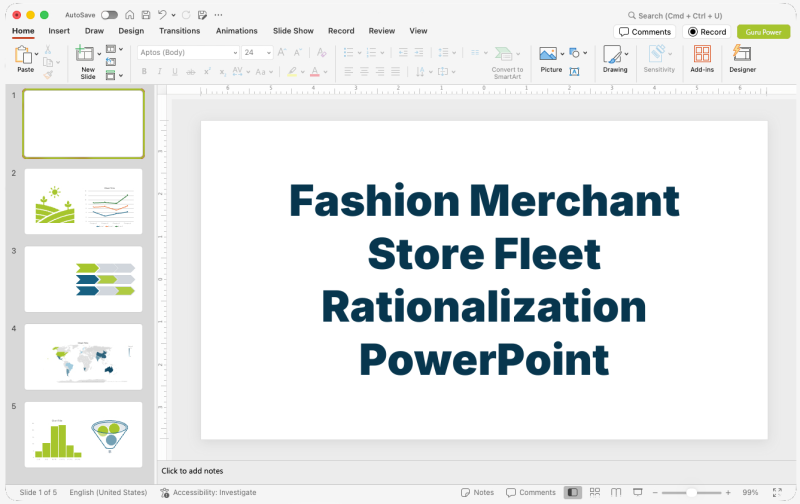
Task: Open the Design tab
Action: coord(131,31)
